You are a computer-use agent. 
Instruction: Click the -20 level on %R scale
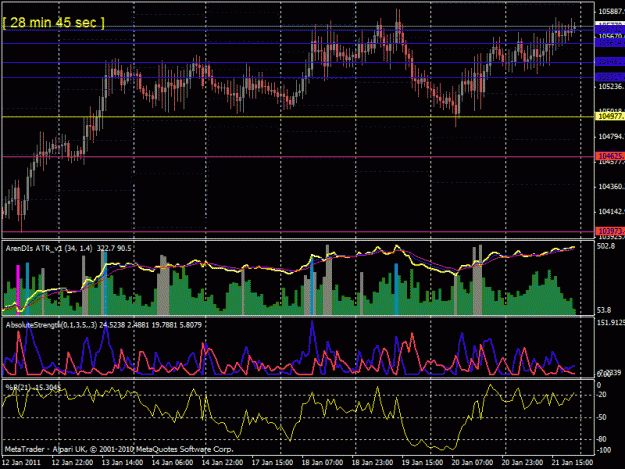click(601, 394)
